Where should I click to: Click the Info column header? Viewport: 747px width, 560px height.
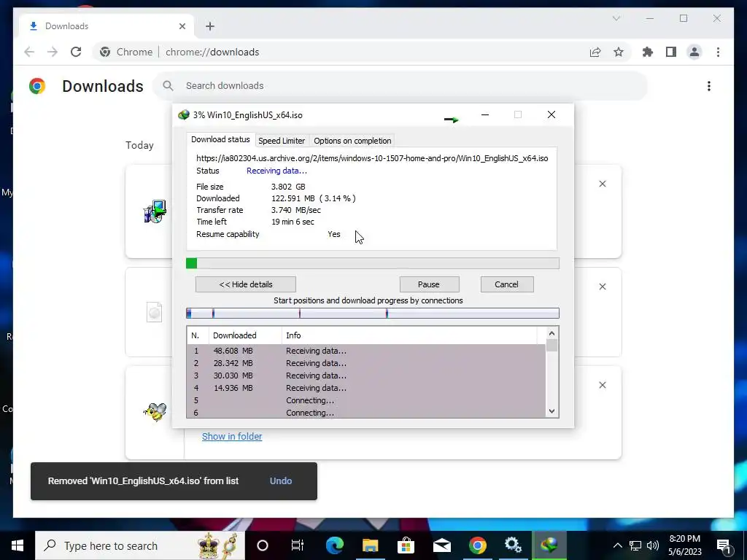pyautogui.click(x=409, y=335)
